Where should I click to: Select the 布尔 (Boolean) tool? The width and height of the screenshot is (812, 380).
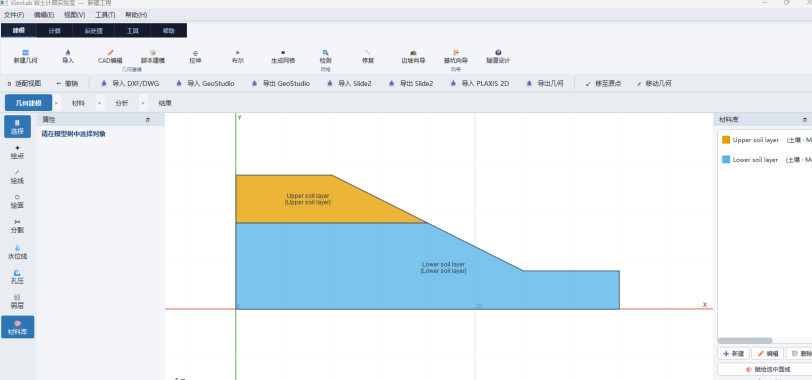[x=238, y=56]
